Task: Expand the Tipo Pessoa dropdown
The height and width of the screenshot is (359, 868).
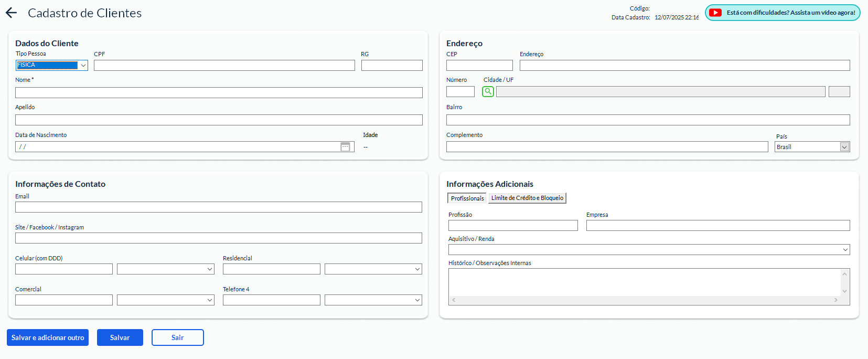Action: (83, 66)
